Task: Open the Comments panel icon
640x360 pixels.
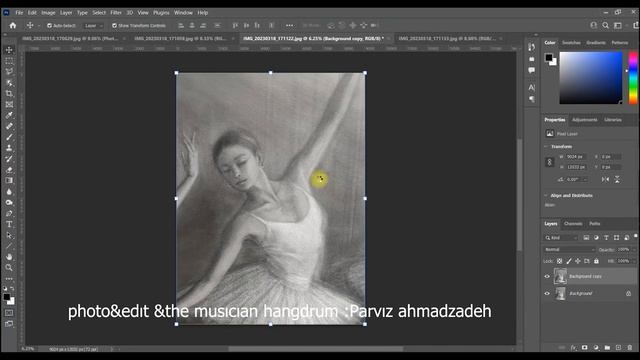Action: pos(531,70)
